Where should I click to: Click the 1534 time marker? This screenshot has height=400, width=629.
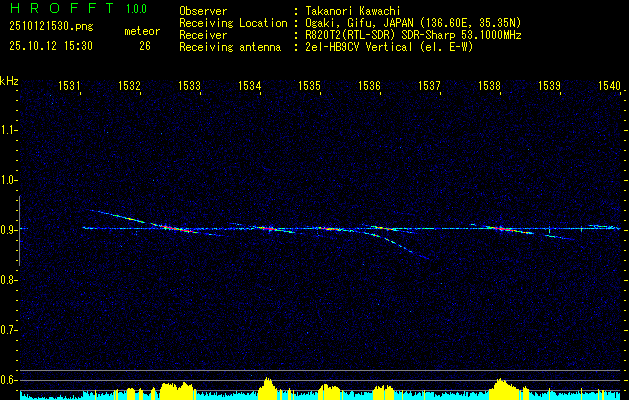[x=250, y=85]
